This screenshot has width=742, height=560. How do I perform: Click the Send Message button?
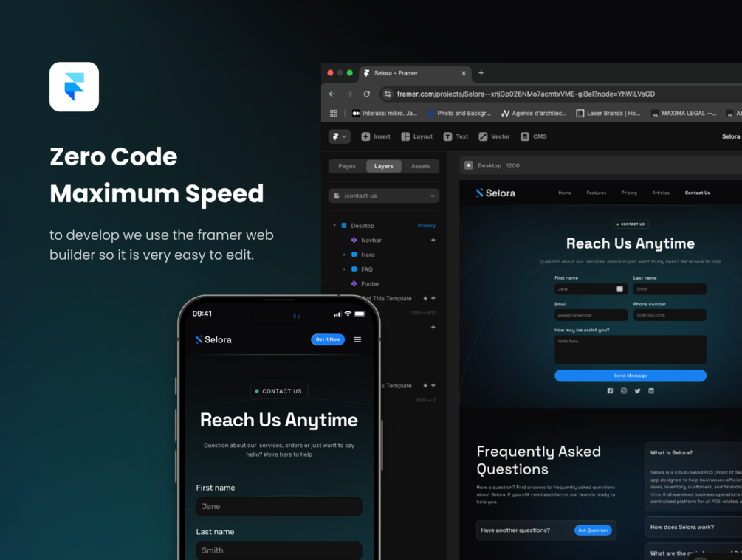[631, 376]
